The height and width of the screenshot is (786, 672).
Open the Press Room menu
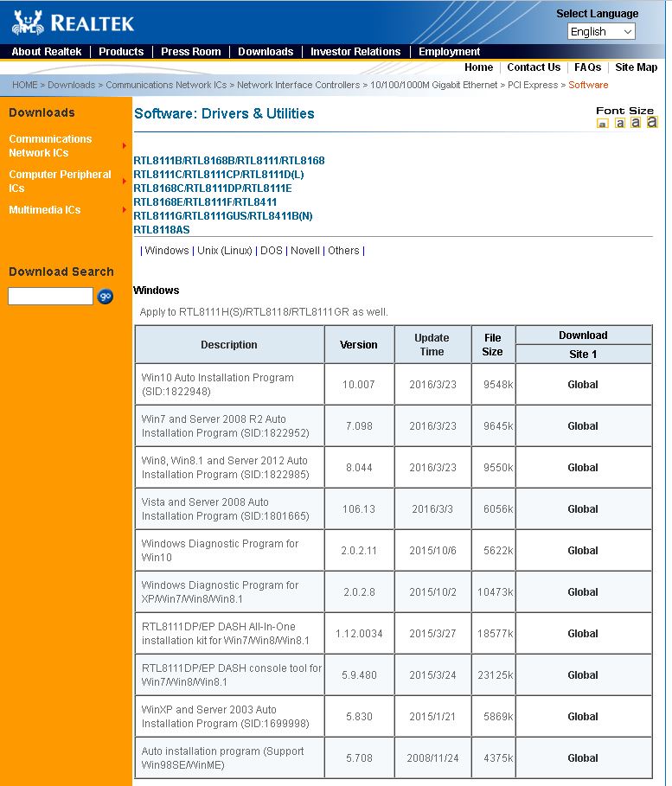coord(190,52)
